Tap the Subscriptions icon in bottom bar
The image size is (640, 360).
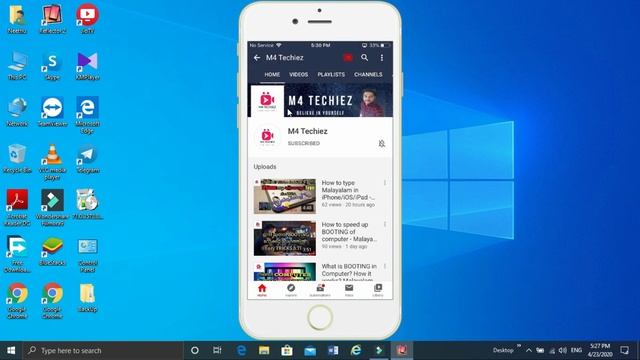point(320,290)
